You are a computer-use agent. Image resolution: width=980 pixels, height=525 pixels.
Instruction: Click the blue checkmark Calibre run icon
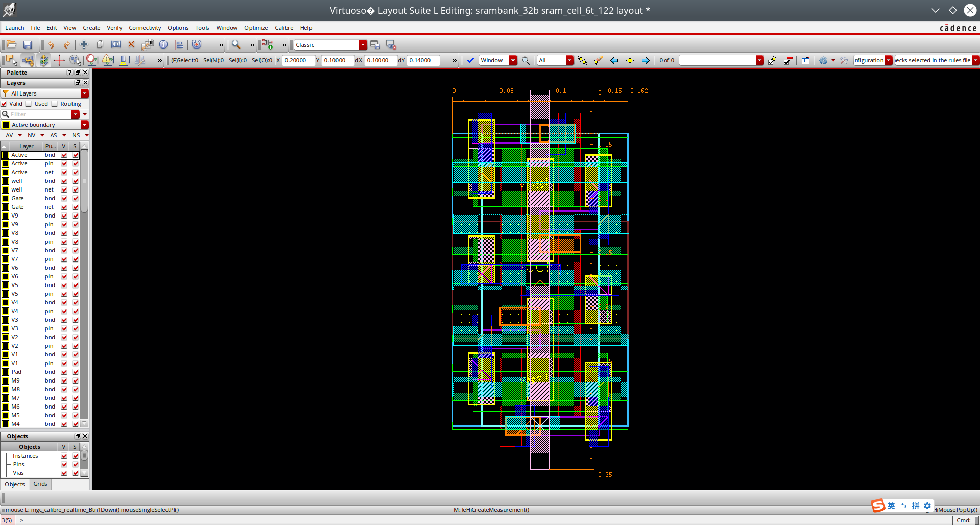click(471, 60)
